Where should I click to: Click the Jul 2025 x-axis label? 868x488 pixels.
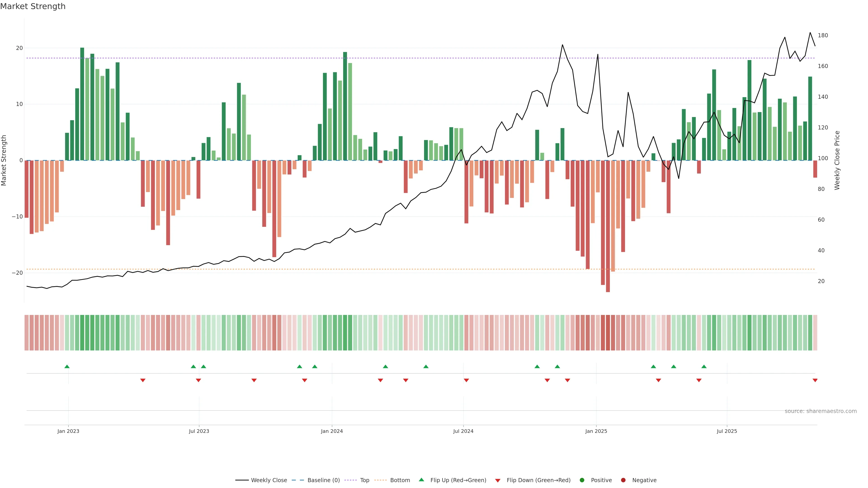pos(727,431)
